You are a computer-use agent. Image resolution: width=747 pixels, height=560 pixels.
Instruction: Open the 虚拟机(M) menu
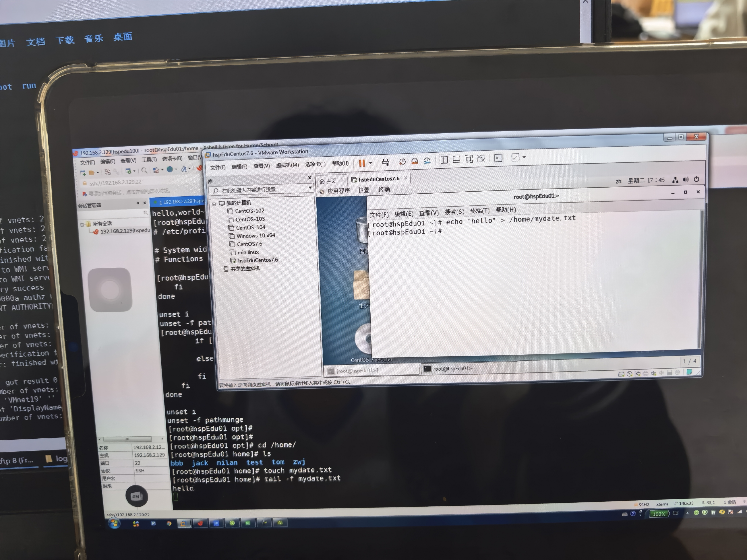click(x=287, y=165)
